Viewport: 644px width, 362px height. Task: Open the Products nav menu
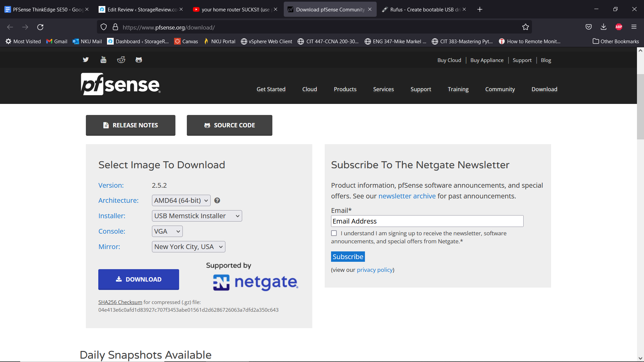coord(345,89)
